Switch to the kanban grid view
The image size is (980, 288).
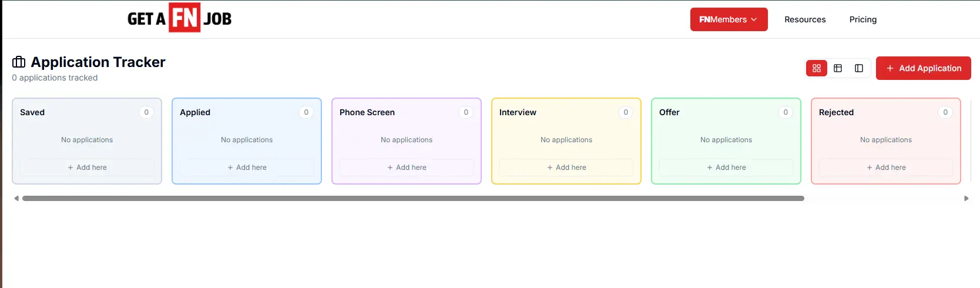tap(817, 68)
